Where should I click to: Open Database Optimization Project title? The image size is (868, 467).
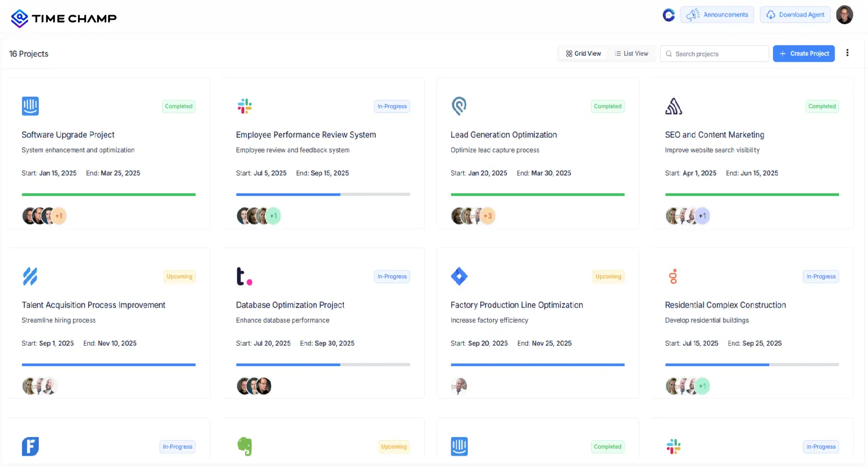(290, 305)
